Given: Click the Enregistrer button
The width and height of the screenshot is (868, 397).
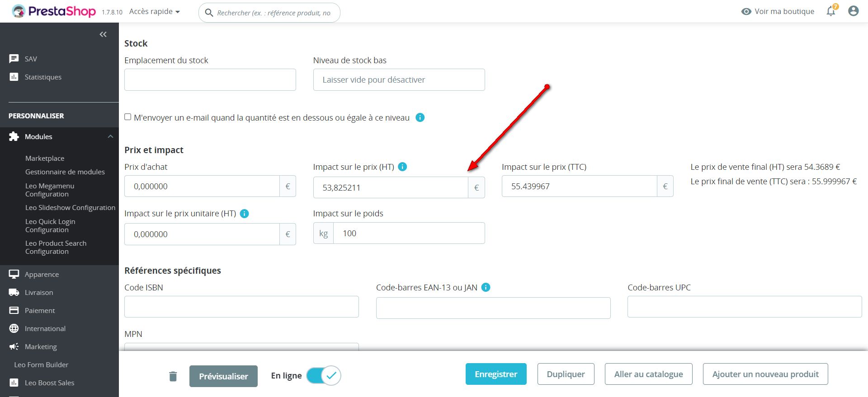Looking at the screenshot, I should tap(496, 374).
